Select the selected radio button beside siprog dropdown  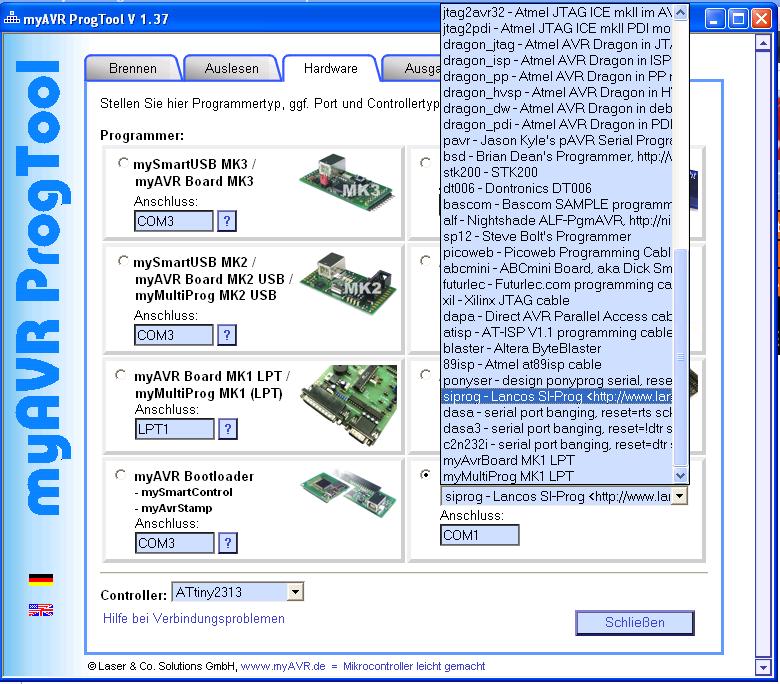click(x=425, y=475)
